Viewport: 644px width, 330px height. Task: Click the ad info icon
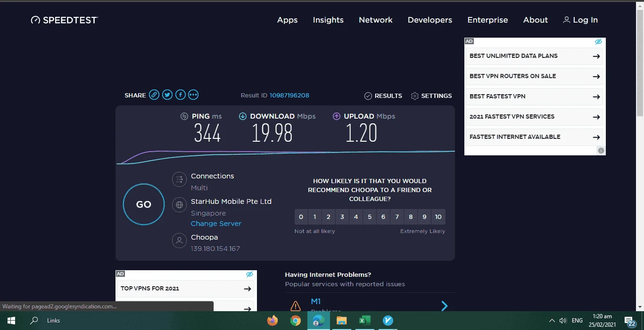[601, 151]
